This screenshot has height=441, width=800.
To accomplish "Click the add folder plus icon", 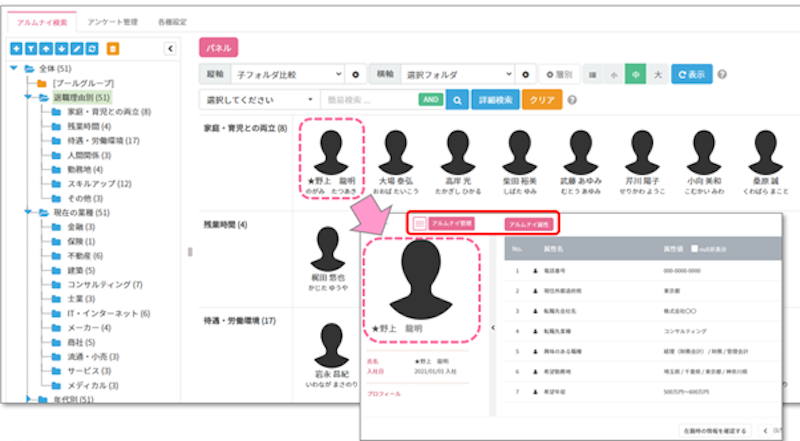I will (16, 48).
